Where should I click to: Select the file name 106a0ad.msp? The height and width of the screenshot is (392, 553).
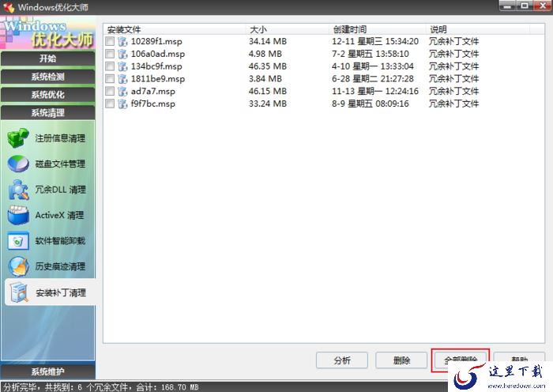pos(158,54)
